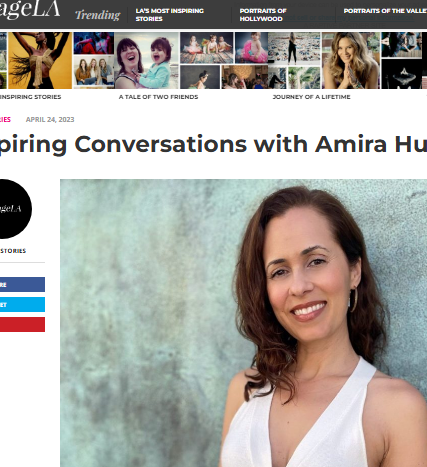Click the Trending label in header
The height and width of the screenshot is (467, 427).
(98, 15)
